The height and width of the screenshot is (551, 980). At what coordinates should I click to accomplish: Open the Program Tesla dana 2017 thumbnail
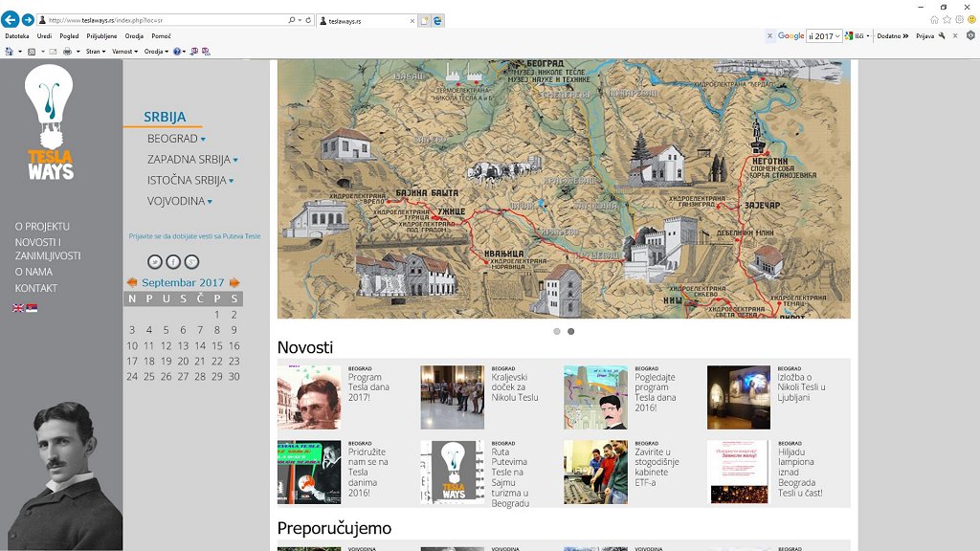[309, 397]
